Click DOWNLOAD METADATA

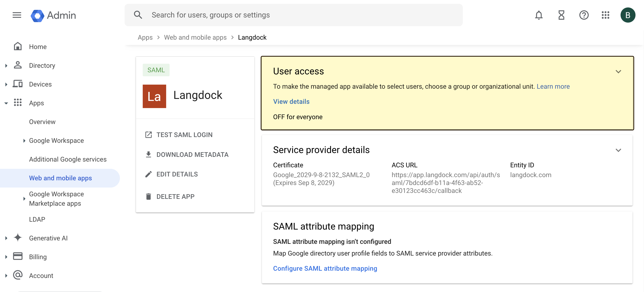click(192, 155)
